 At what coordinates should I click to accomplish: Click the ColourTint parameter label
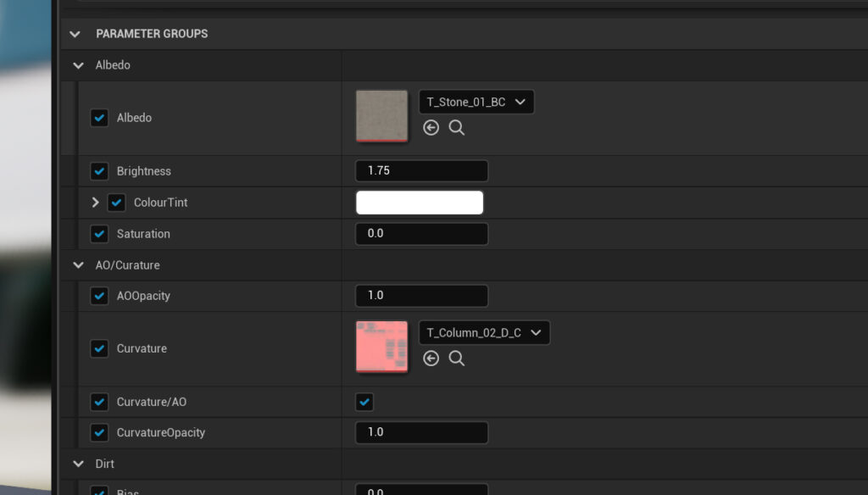pos(160,203)
